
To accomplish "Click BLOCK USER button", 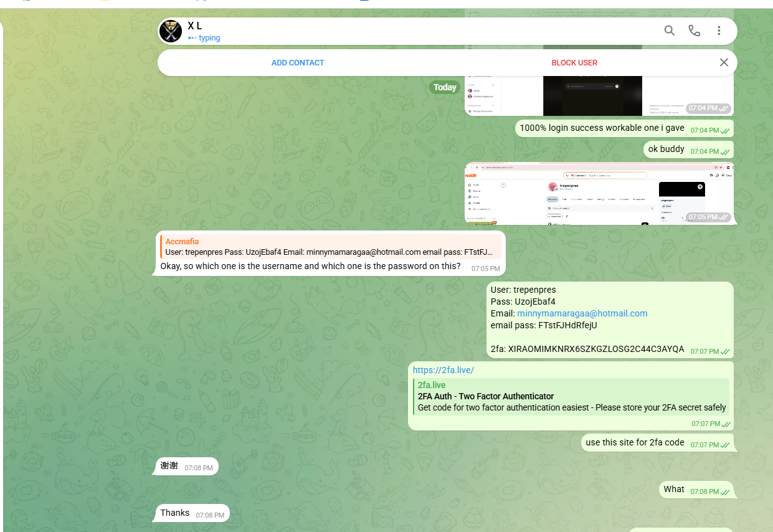I will [x=574, y=63].
